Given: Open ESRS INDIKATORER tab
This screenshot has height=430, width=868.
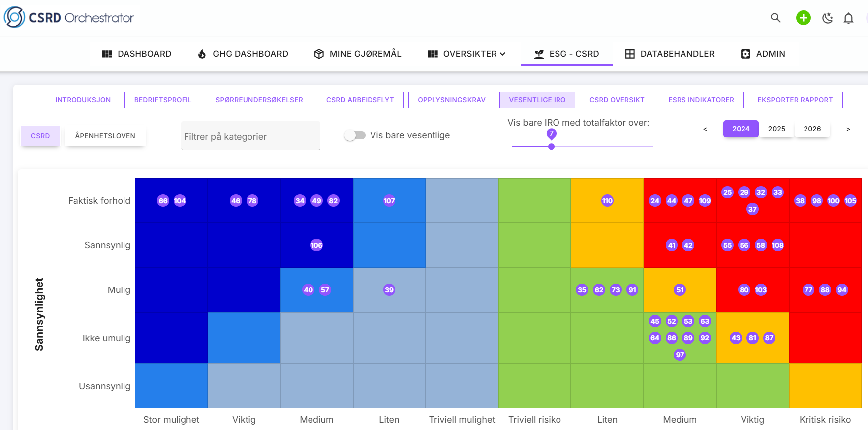Looking at the screenshot, I should pos(701,100).
